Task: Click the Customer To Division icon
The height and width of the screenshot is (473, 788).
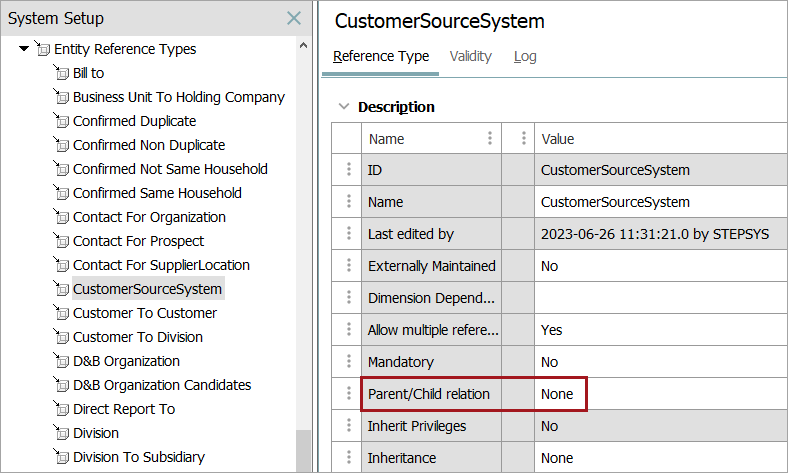Action: click(61, 337)
